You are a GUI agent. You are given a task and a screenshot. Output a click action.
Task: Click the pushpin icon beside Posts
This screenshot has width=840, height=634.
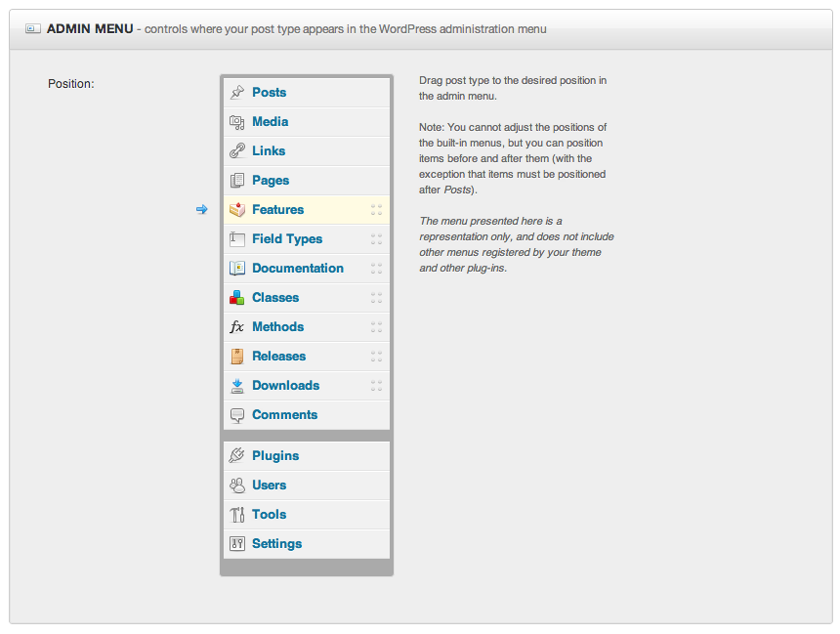(236, 92)
